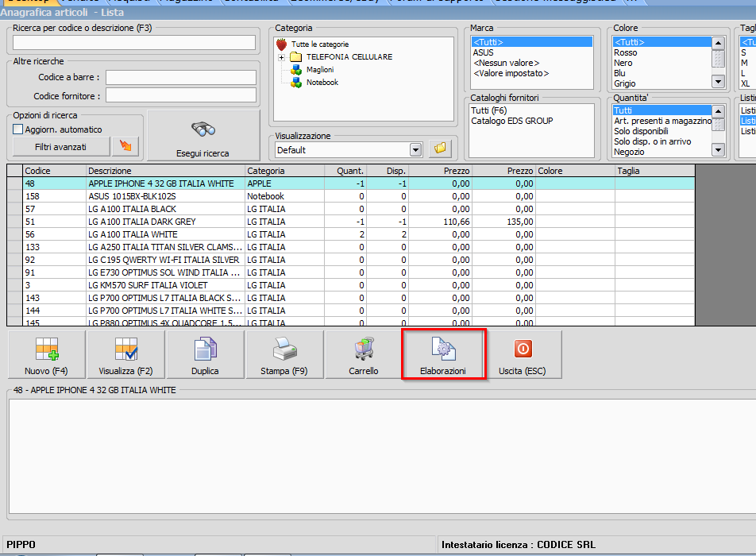Select <Tutti> in the Marca list
The height and width of the screenshot is (556, 756).
(x=532, y=42)
